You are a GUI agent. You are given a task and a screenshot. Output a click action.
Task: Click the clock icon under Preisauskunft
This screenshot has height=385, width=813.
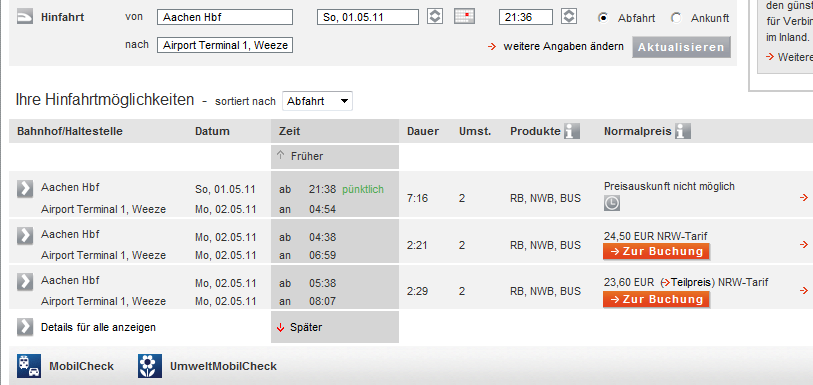(612, 204)
